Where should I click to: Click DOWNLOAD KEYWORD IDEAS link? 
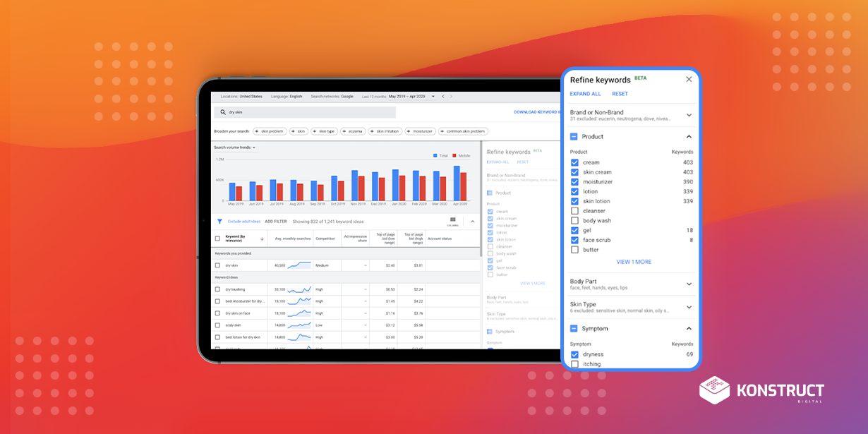(x=538, y=112)
